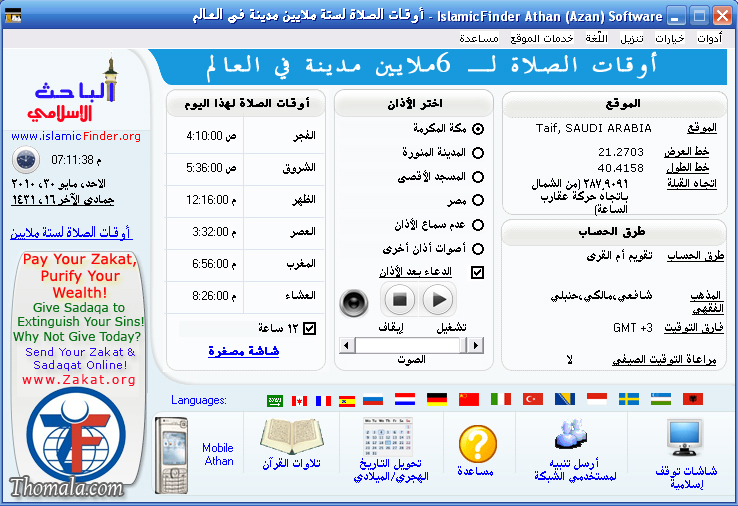Select the Uzbekistan flag language
Viewport: 738px width, 506px height.
pos(661,399)
